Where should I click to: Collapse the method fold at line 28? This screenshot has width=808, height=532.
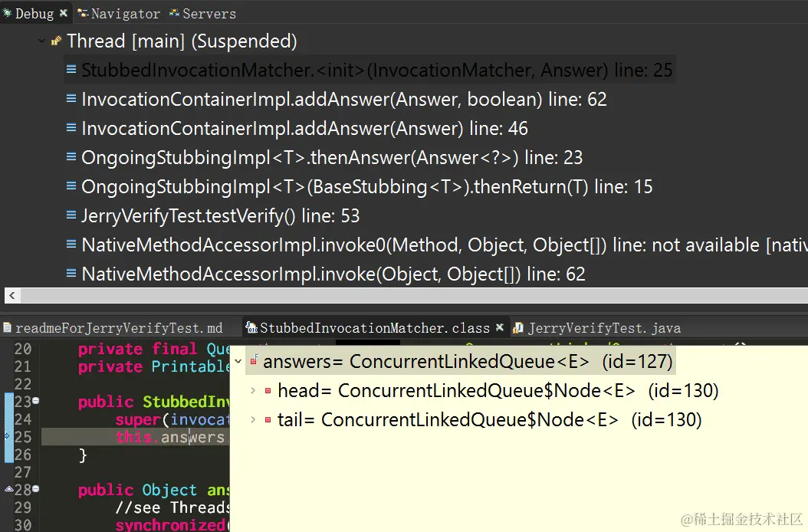coord(36,488)
